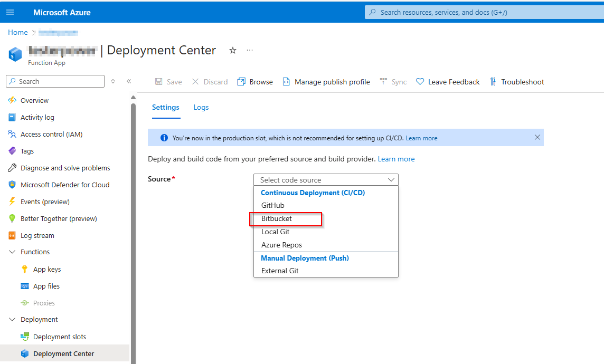Open the Select code source dropdown
The image size is (604, 364).
(x=326, y=180)
